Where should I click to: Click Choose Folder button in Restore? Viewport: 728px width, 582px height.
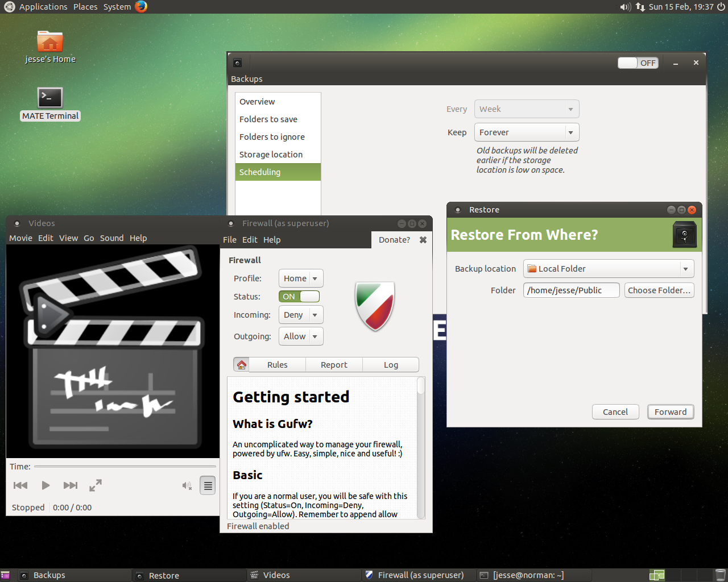(659, 290)
